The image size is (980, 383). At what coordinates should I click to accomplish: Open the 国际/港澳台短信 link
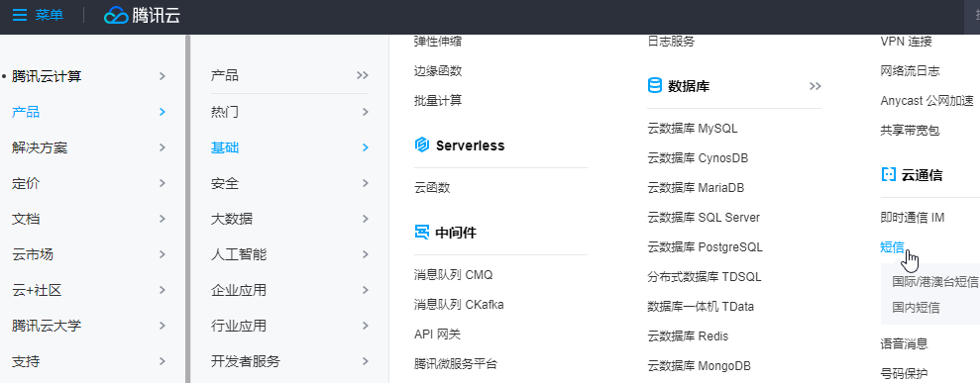(935, 281)
